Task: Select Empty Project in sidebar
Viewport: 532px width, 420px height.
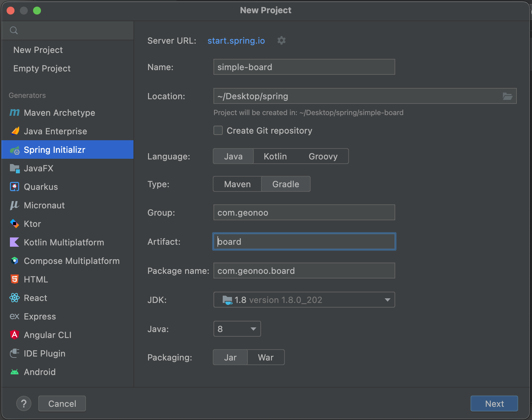Action: tap(67, 68)
